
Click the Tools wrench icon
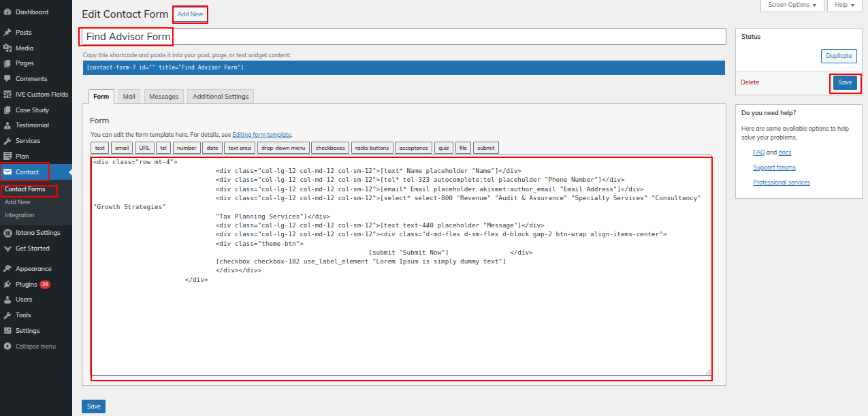point(7,315)
